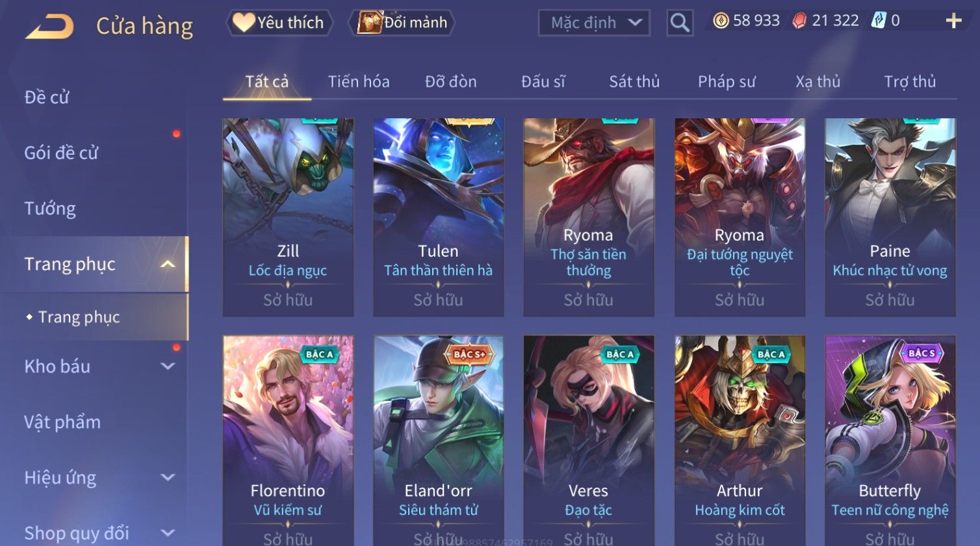Viewport: 980px width, 546px height.
Task: Open Đổi mảnh chest button
Action: pyautogui.click(x=402, y=23)
